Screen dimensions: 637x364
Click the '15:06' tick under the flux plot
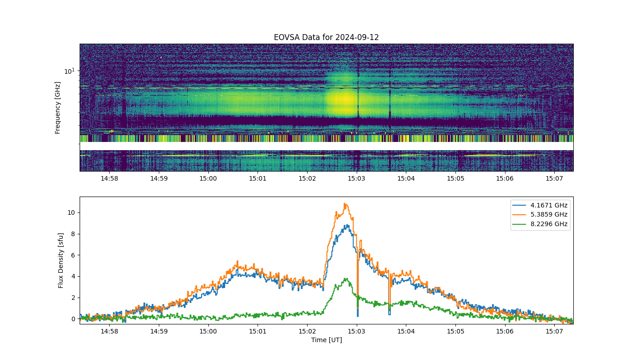pyautogui.click(x=505, y=331)
